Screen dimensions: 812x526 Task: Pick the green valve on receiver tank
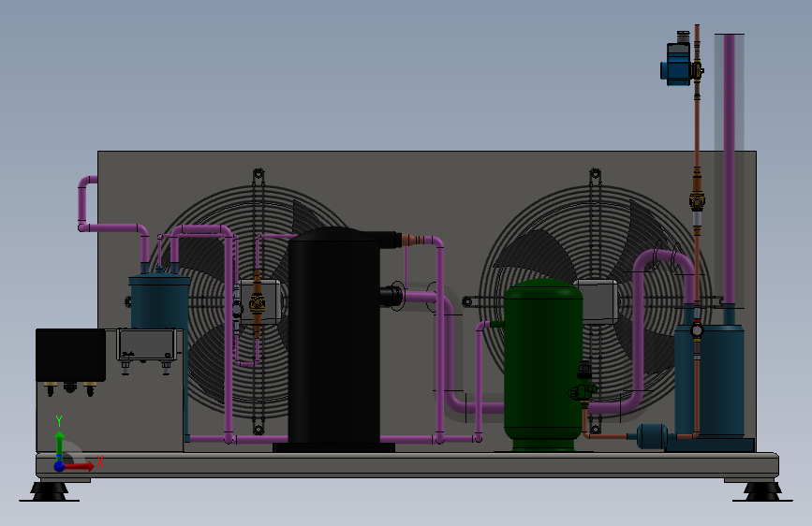click(583, 391)
